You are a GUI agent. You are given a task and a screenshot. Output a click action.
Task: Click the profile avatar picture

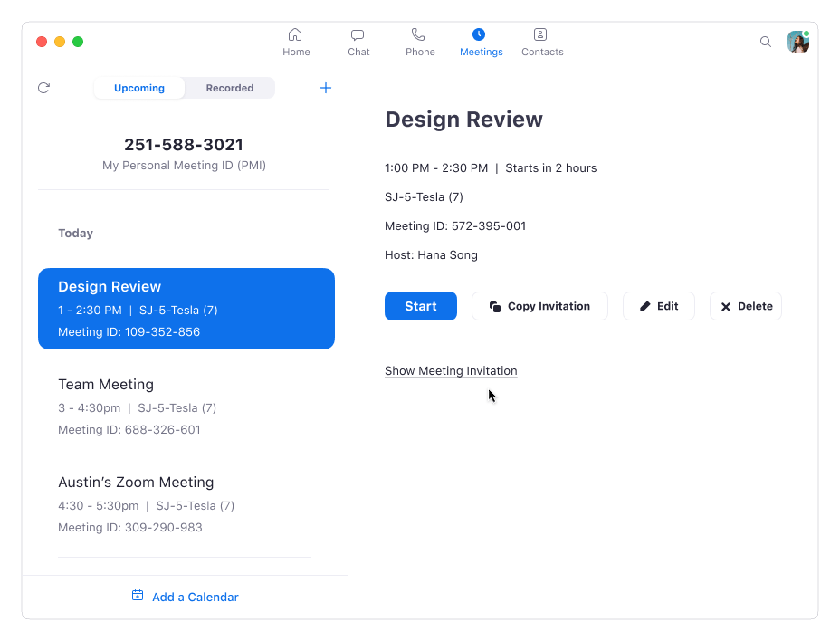[797, 42]
